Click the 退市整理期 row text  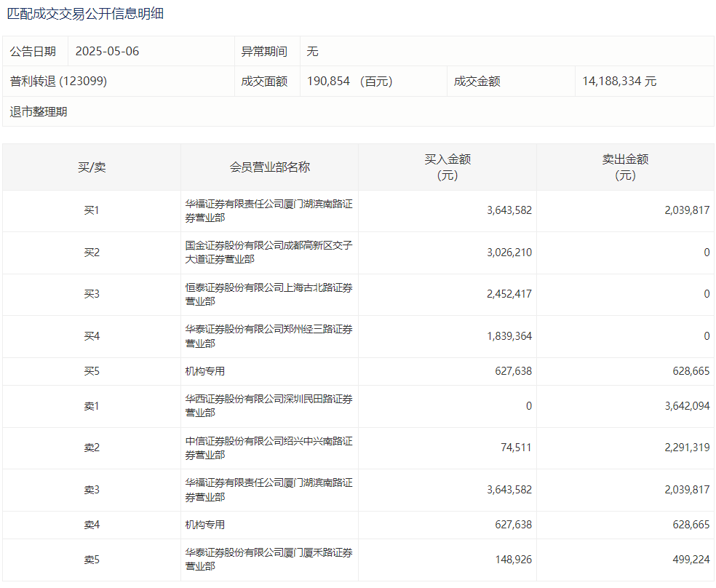39,112
